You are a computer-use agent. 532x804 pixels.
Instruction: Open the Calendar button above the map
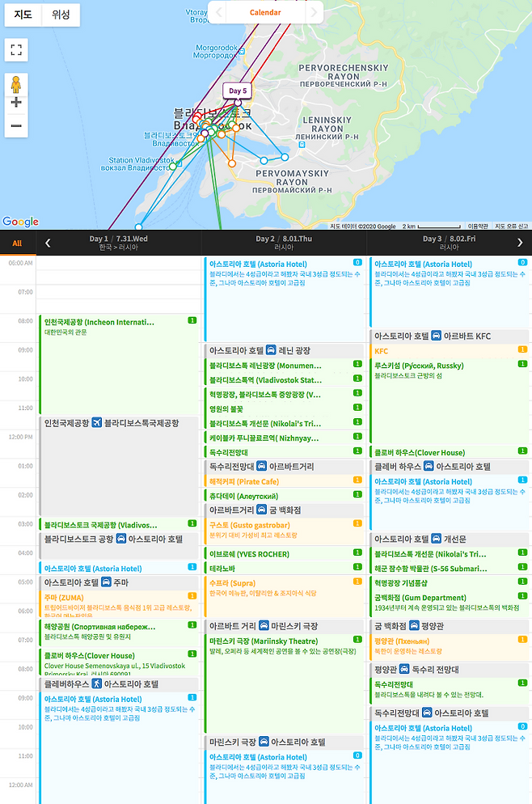265,13
